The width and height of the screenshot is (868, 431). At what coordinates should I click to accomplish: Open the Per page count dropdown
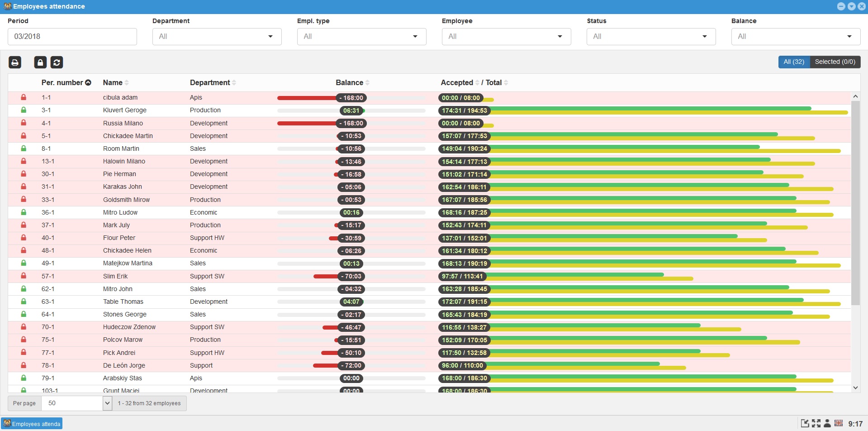(x=76, y=403)
